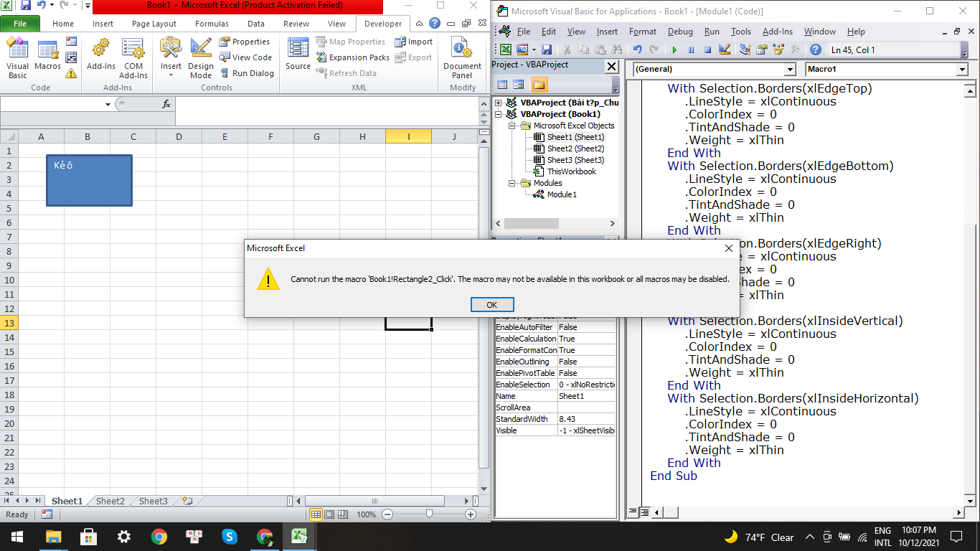Click the Insert Function fx button
Image resolution: width=980 pixels, height=551 pixels.
coord(166,104)
